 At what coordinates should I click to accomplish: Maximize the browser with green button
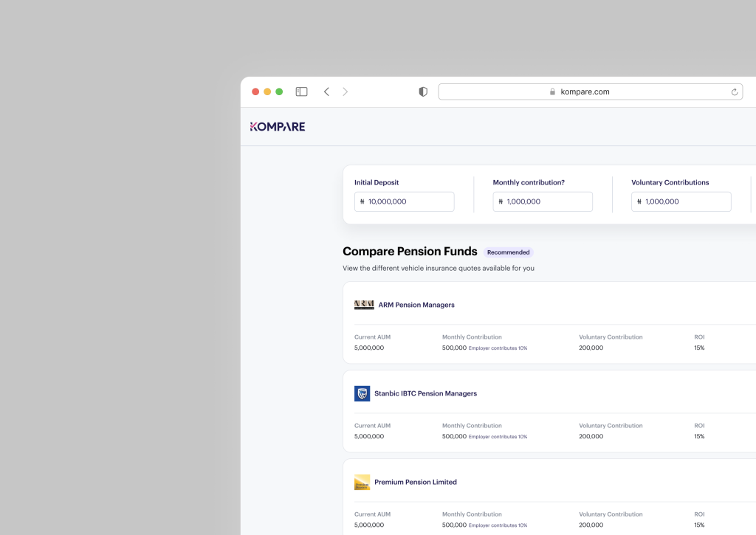(279, 92)
